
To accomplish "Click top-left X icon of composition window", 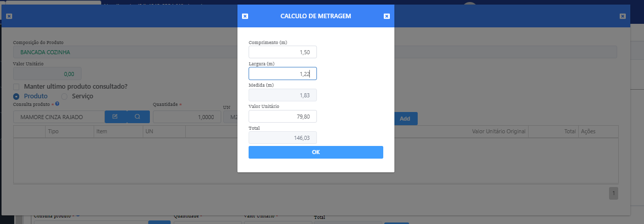I will (9, 16).
